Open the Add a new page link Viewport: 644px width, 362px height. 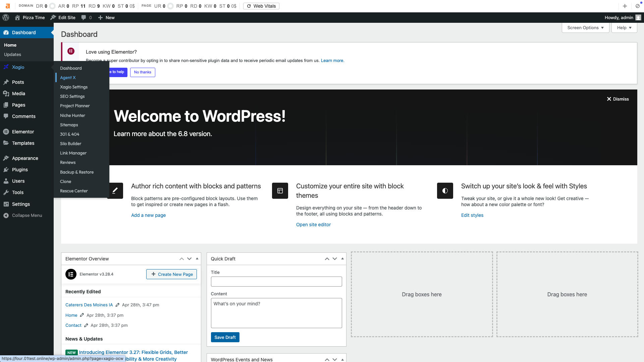pyautogui.click(x=148, y=215)
